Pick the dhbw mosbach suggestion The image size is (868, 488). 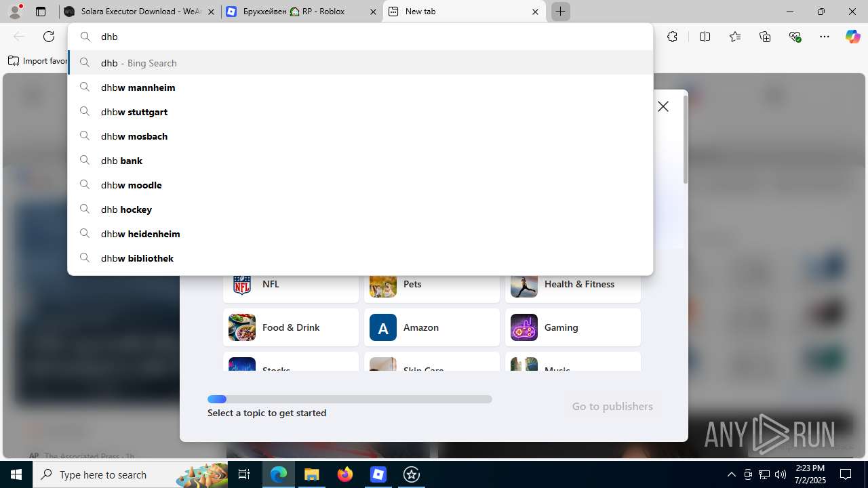click(x=360, y=136)
